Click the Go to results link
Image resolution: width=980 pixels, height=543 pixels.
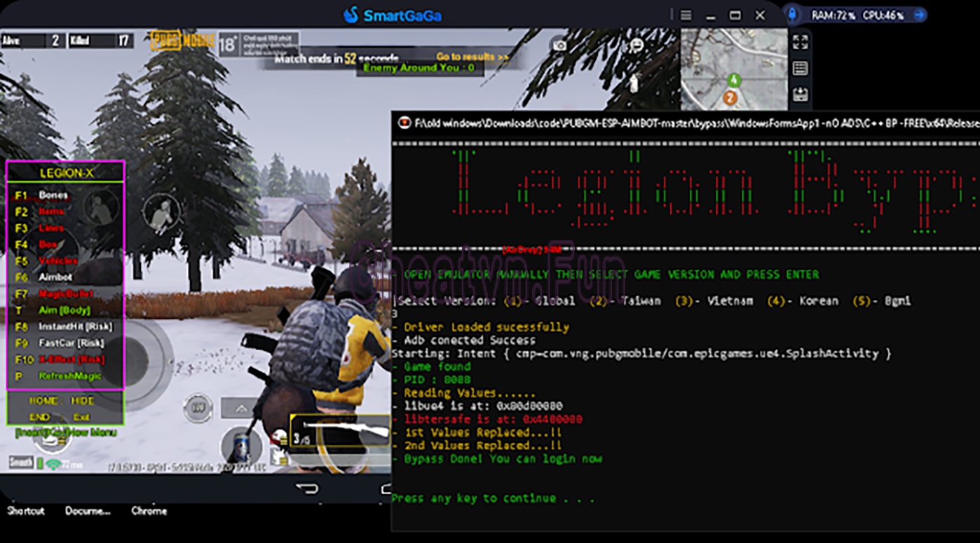(472, 57)
